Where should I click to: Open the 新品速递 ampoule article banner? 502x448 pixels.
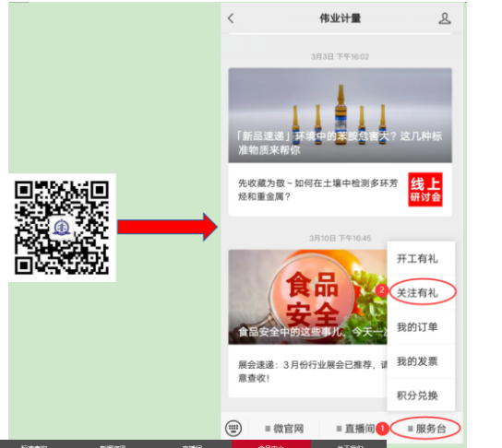[340, 115]
